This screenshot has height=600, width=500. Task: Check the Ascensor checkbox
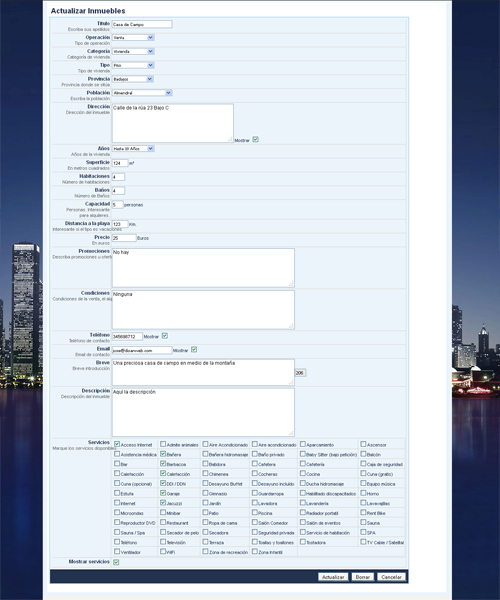[363, 444]
